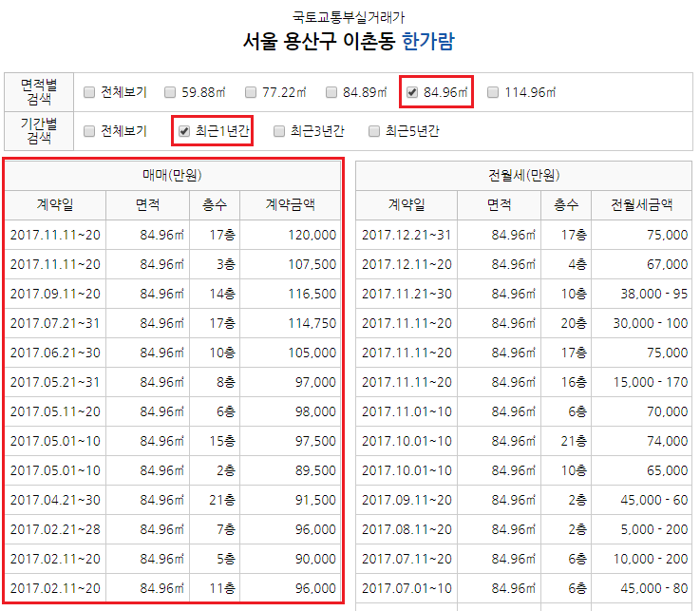Click the 2017.07.21~31 sale contract date
The width and height of the screenshot is (700, 611).
[x=55, y=323]
